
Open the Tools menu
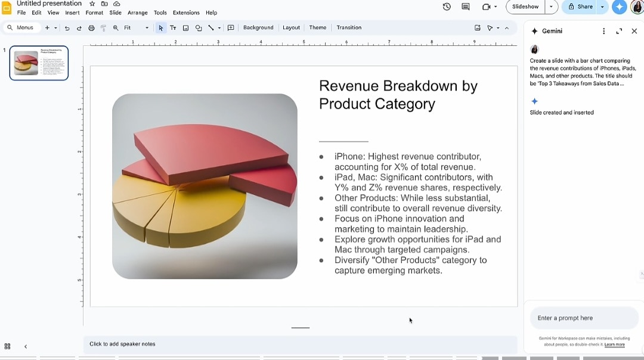pyautogui.click(x=160, y=13)
